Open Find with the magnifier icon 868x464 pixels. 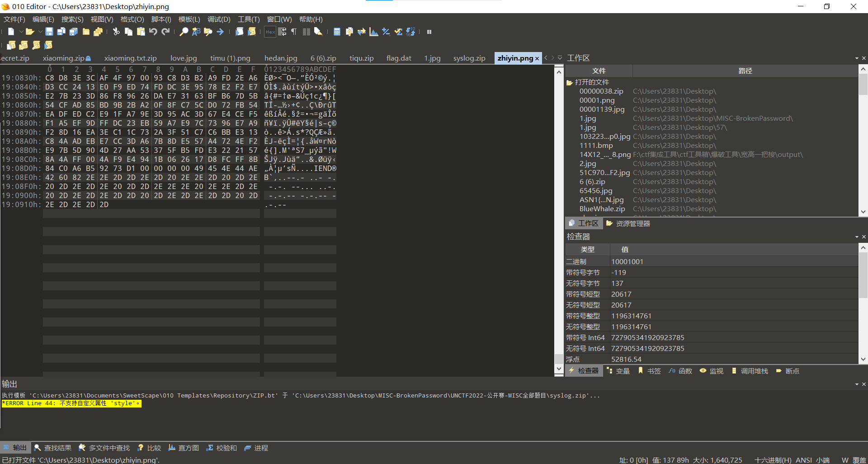pyautogui.click(x=184, y=32)
